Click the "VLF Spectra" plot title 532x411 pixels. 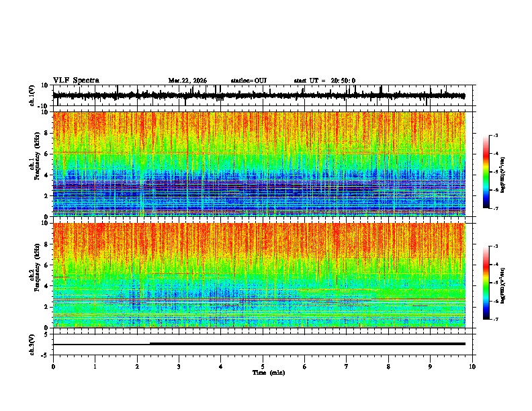76,81
